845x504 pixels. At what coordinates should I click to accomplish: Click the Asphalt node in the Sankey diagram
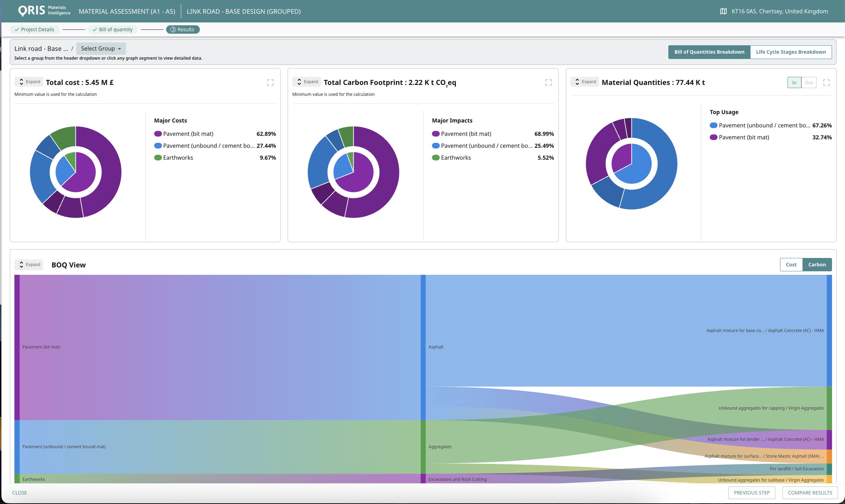423,347
